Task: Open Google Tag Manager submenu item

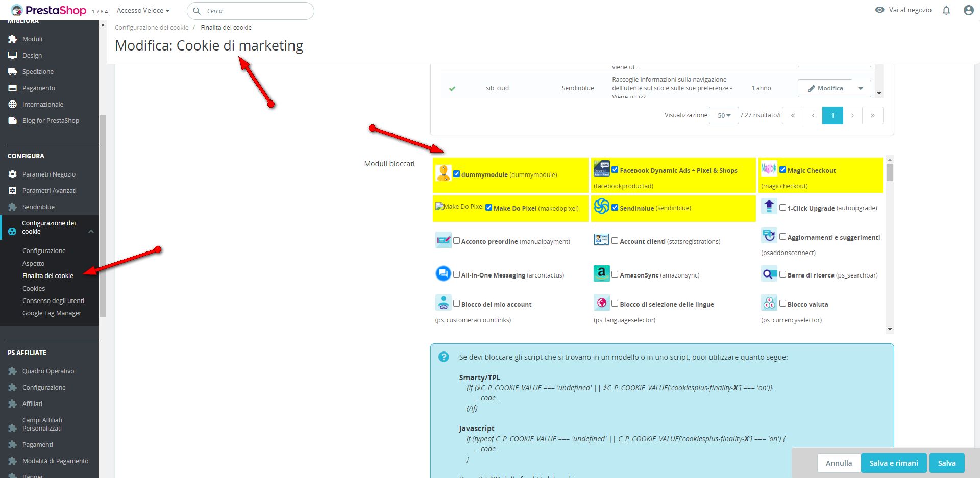Action: tap(52, 313)
